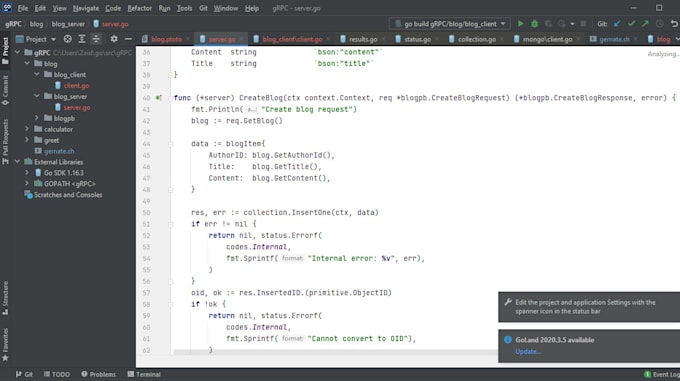This screenshot has height=381, width=680.
Task: Click the spanner icon in the settings notification
Action: click(508, 302)
